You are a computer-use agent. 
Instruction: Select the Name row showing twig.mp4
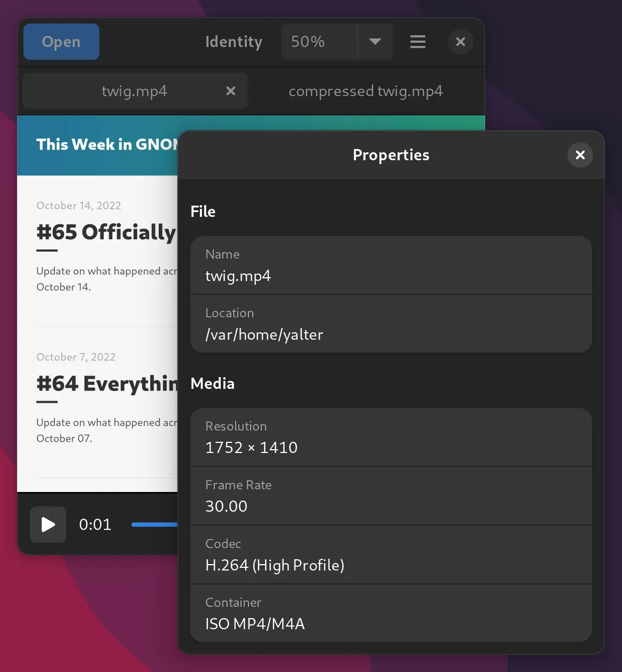tap(391, 265)
